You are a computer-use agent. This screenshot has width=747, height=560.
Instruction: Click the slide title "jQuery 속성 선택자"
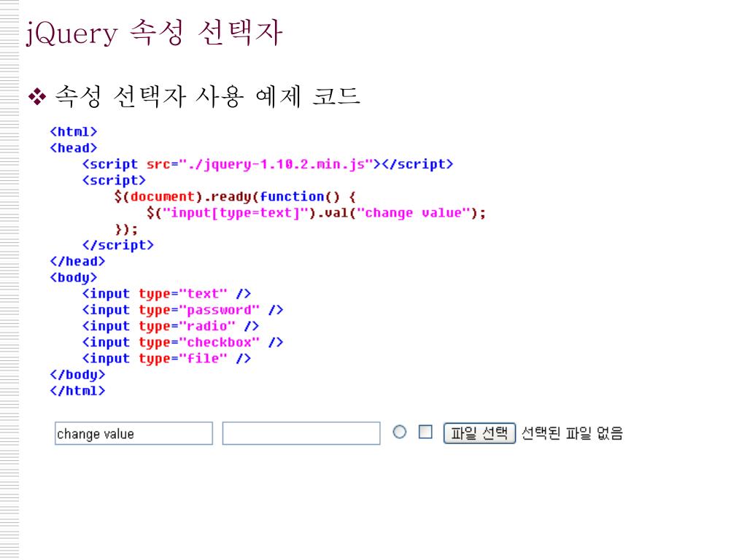[x=154, y=33]
